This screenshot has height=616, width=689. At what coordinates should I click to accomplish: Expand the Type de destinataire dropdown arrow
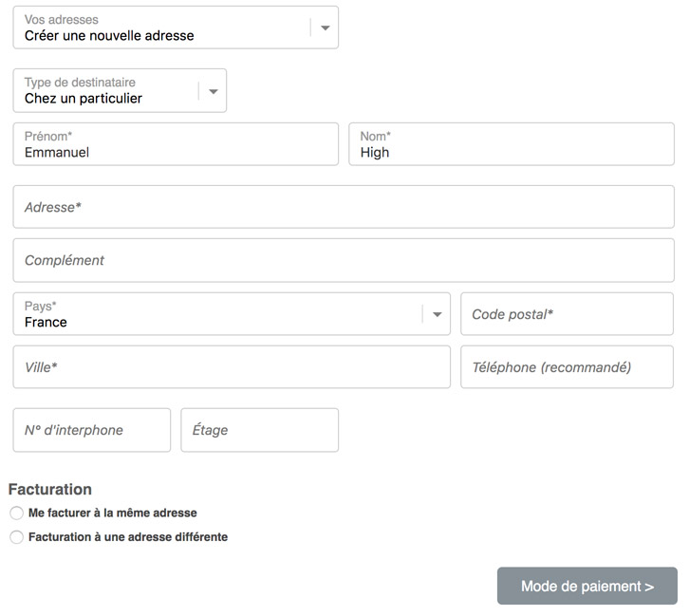(x=214, y=91)
